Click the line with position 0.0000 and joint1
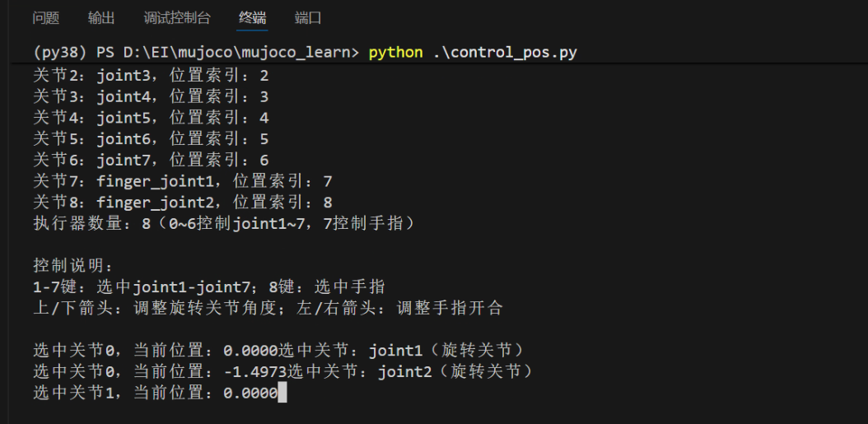The height and width of the screenshot is (424, 868). [x=278, y=351]
